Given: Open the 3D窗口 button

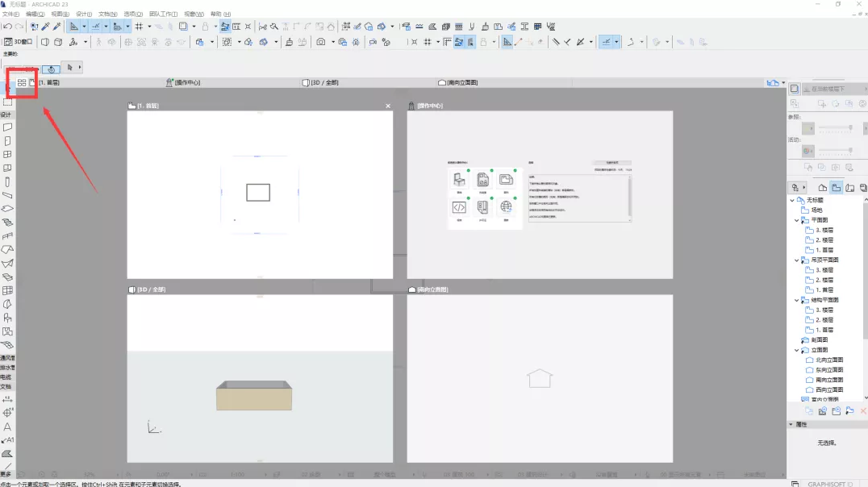Looking at the screenshot, I should [x=19, y=41].
